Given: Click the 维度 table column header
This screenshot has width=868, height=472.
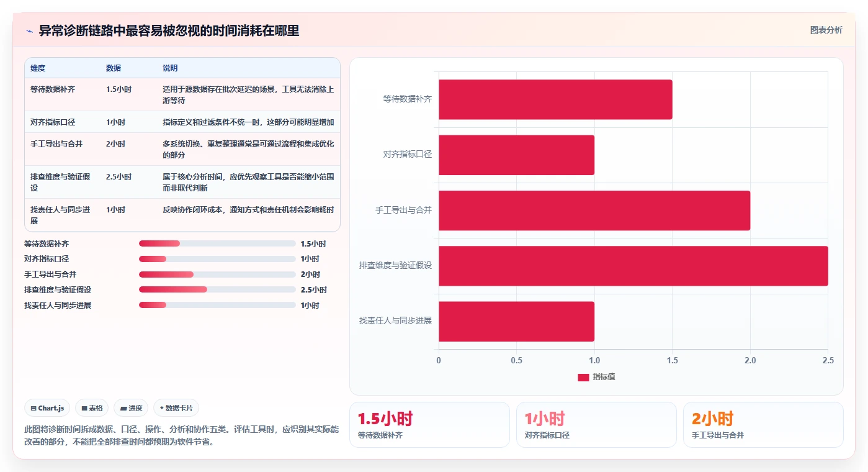Looking at the screenshot, I should coord(38,68).
